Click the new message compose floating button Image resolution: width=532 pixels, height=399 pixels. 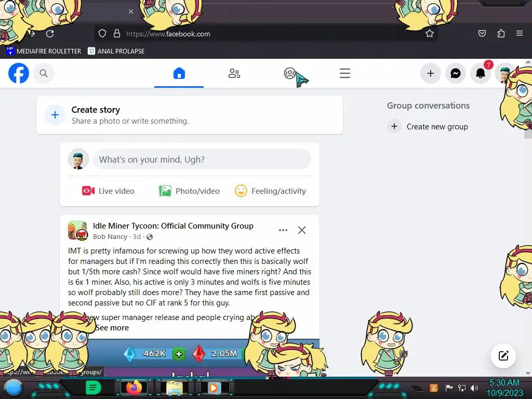click(x=503, y=355)
